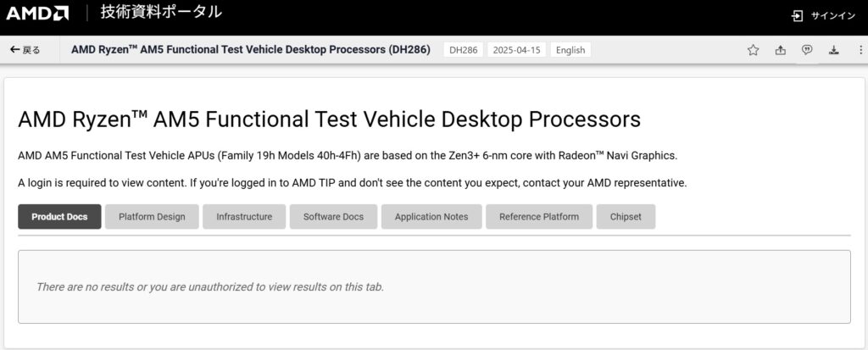The height and width of the screenshot is (350, 868).
Task: Bookmark document with the star icon
Action: [753, 50]
